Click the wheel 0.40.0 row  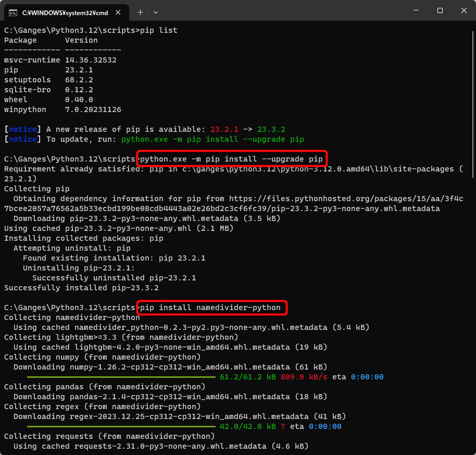coord(48,100)
